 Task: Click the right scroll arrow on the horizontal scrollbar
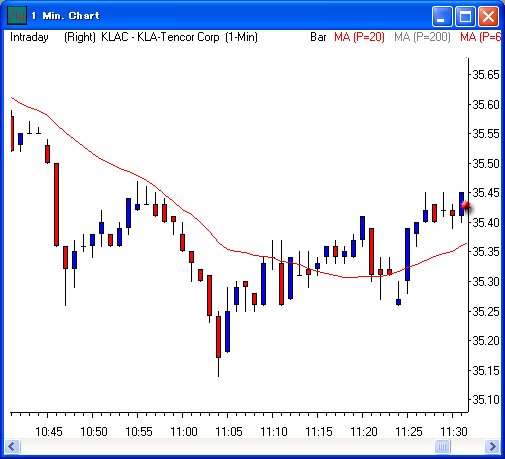coord(492,446)
